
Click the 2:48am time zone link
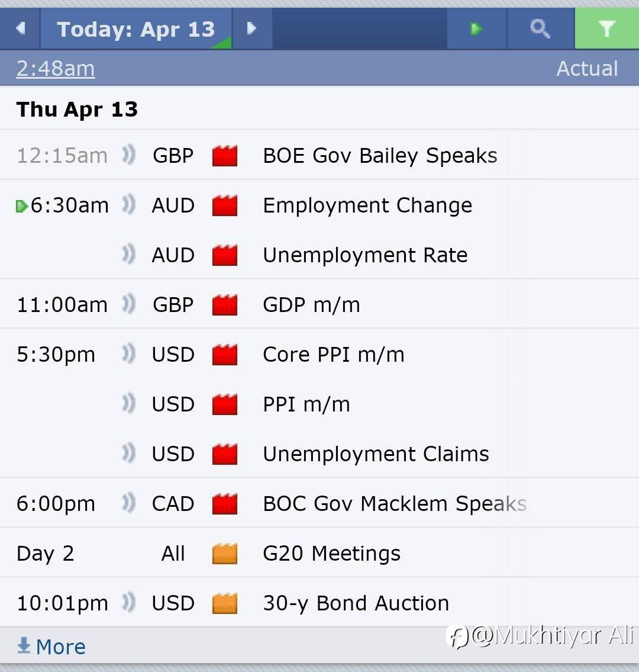pyautogui.click(x=56, y=69)
